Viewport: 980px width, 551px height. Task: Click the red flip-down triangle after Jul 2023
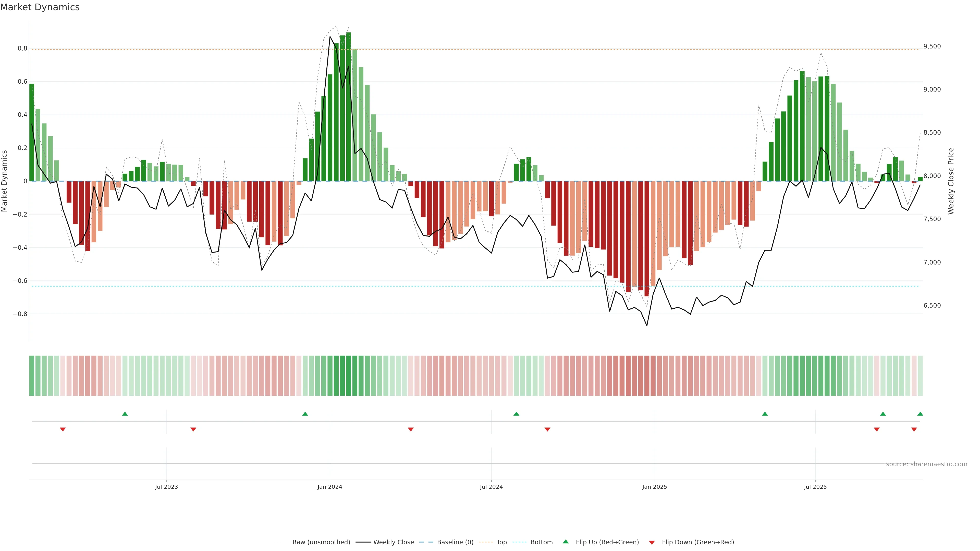pyautogui.click(x=193, y=429)
